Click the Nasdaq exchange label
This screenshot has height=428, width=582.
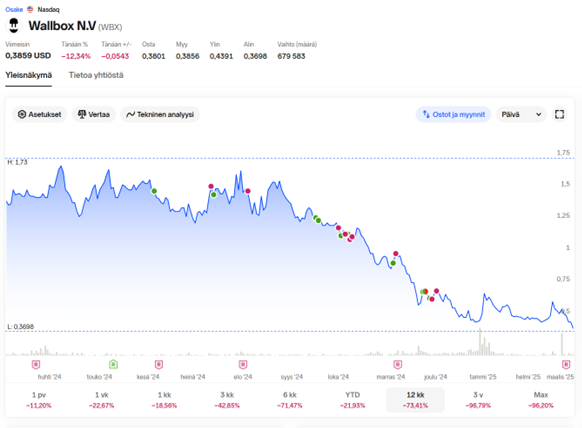48,9
